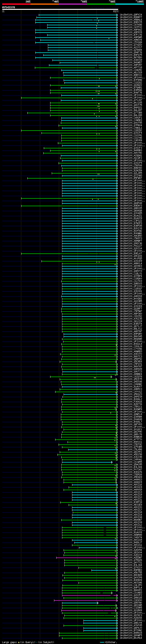Open the UniRef100_A9P9U2 label

click(131, 30)
